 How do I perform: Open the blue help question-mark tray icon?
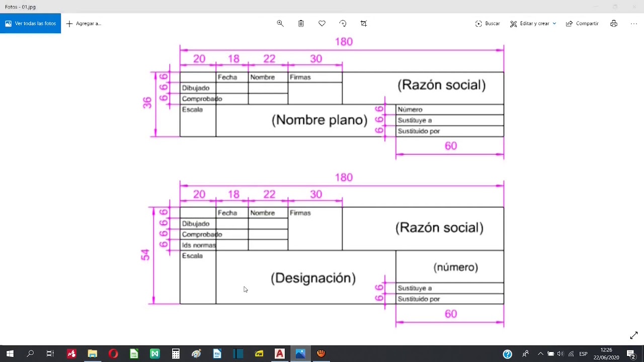tap(508, 354)
